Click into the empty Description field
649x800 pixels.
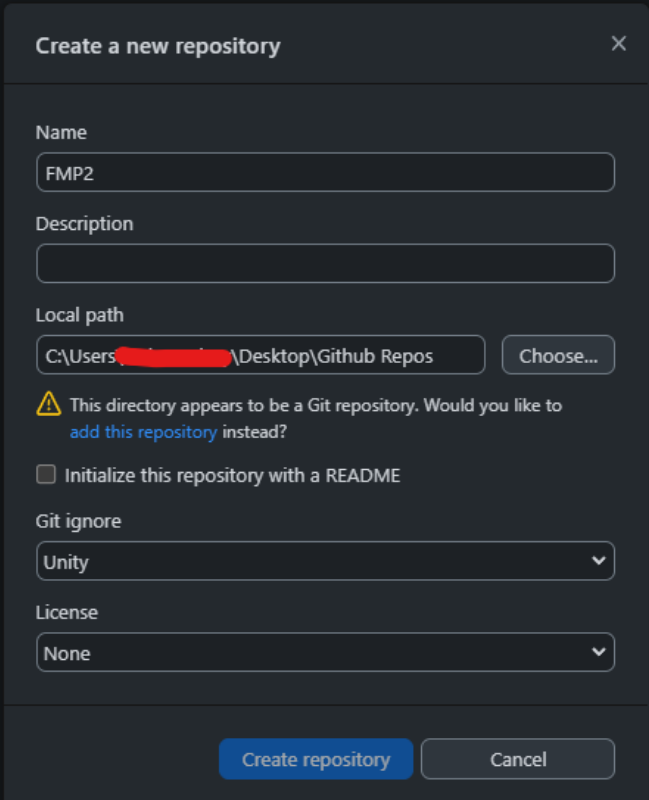point(326,263)
